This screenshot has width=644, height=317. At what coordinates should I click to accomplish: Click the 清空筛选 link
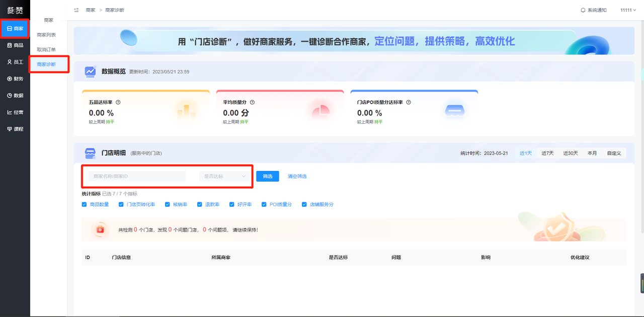pyautogui.click(x=297, y=176)
